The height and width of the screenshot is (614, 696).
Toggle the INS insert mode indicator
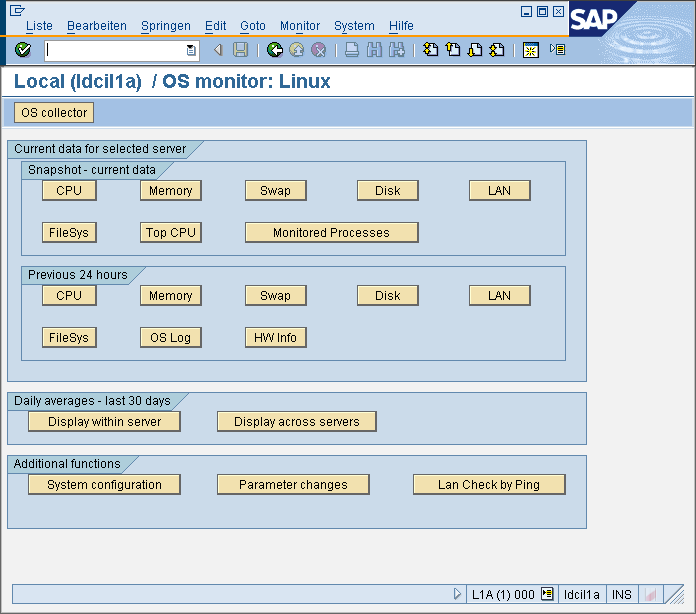coord(622,594)
